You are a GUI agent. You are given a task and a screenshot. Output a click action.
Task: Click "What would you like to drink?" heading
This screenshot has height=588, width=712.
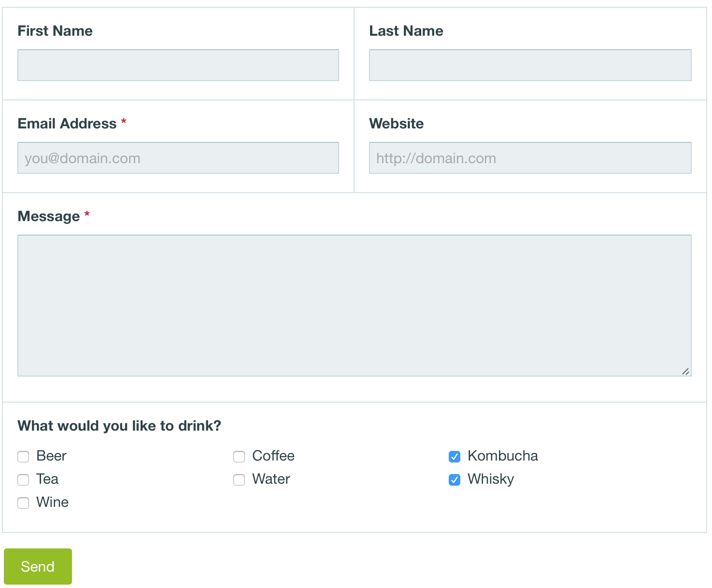point(119,426)
